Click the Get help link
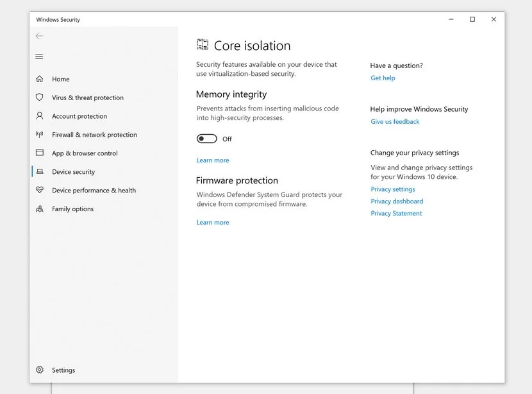Screen dimensions: 532x394 pyautogui.click(x=383, y=78)
